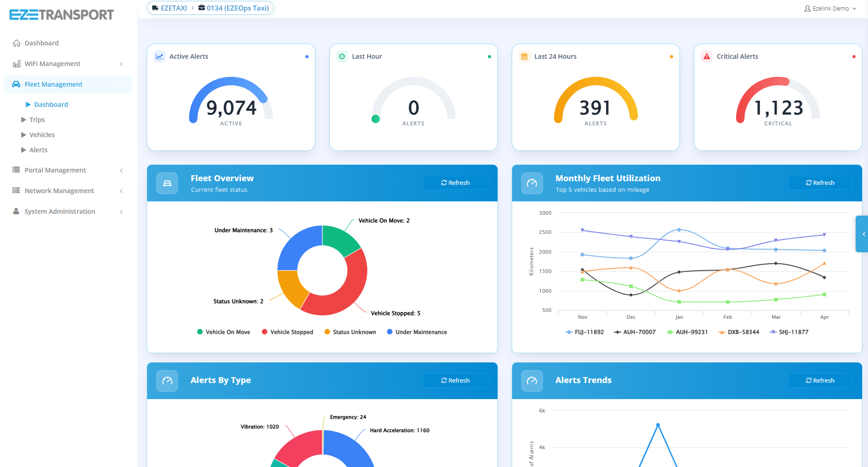Expand the Alerts submenu triangle

tap(23, 150)
